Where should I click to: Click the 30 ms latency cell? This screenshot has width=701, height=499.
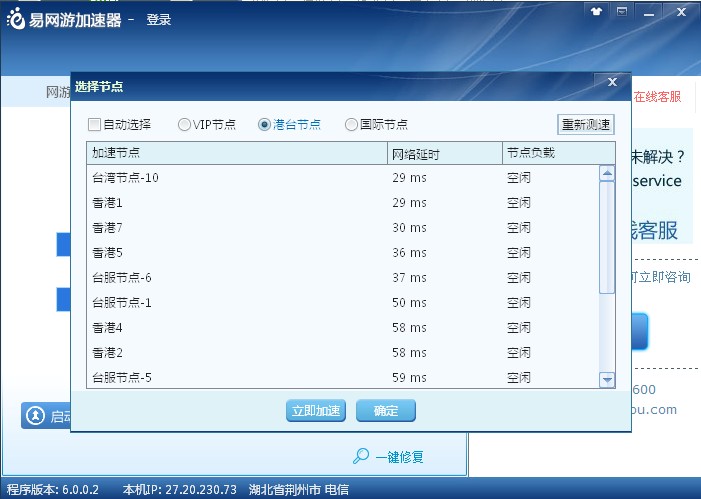tap(410, 228)
